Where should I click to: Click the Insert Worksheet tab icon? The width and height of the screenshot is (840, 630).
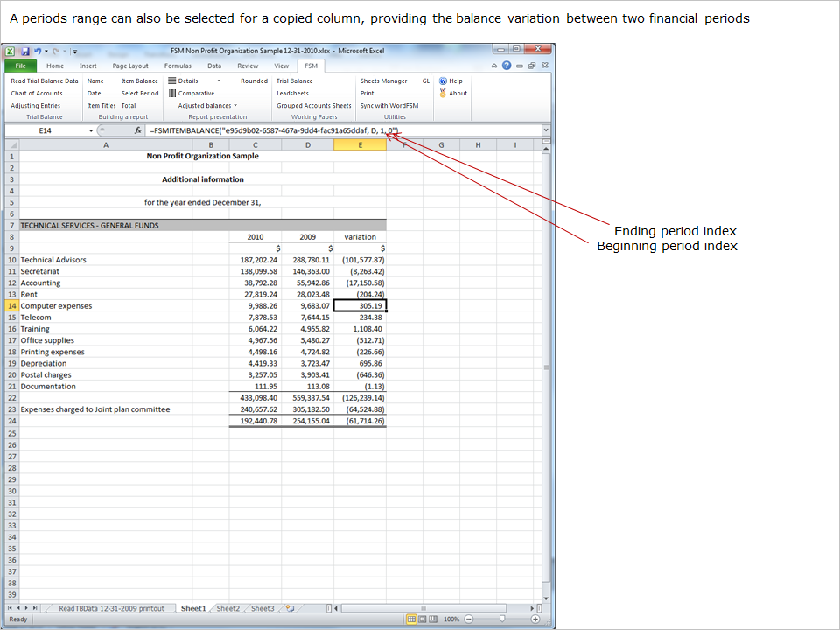pyautogui.click(x=290, y=607)
